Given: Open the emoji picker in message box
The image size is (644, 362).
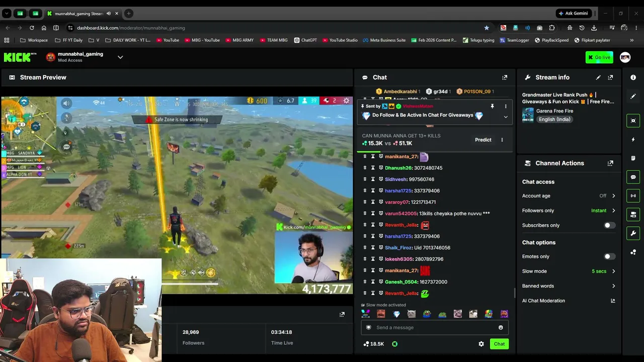Looking at the screenshot, I should (501, 328).
